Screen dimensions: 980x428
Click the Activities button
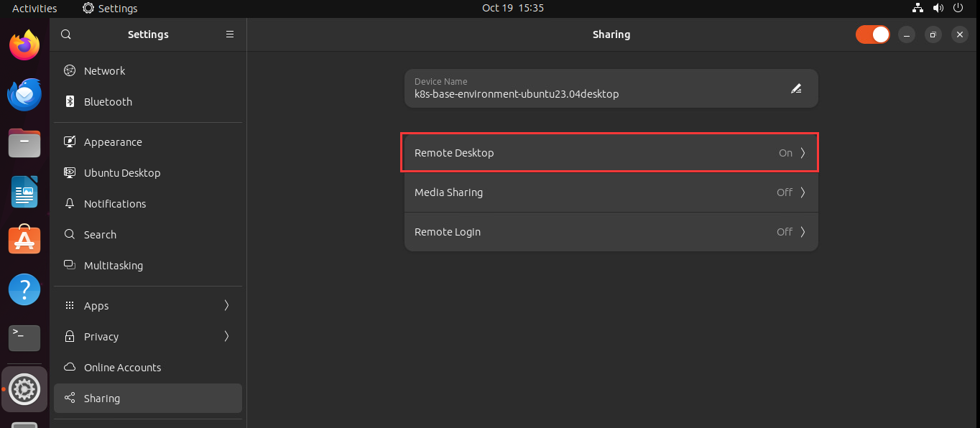coord(34,9)
